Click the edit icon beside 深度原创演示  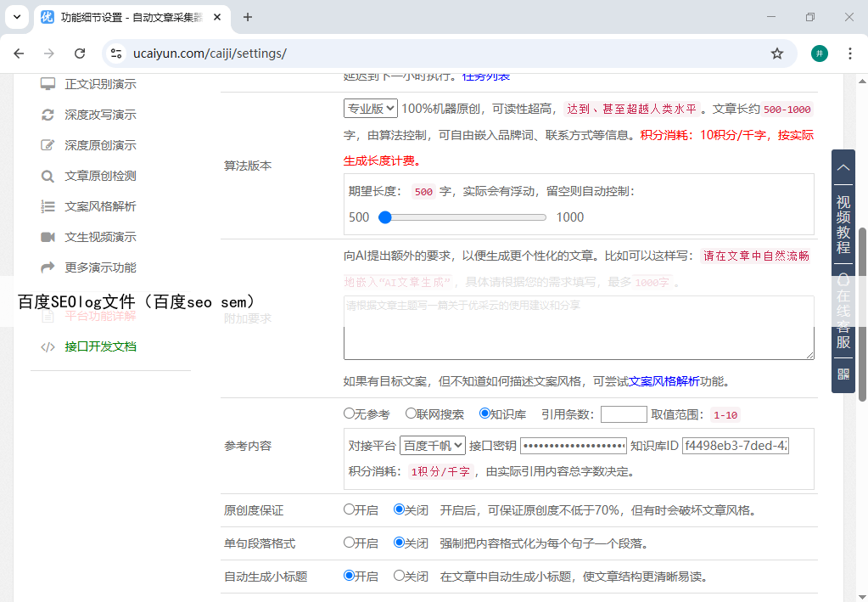click(48, 145)
